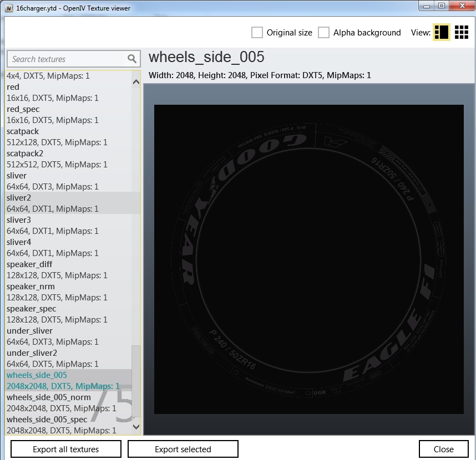
Task: Click the OpenIV app icon in title bar
Action: 9,7
